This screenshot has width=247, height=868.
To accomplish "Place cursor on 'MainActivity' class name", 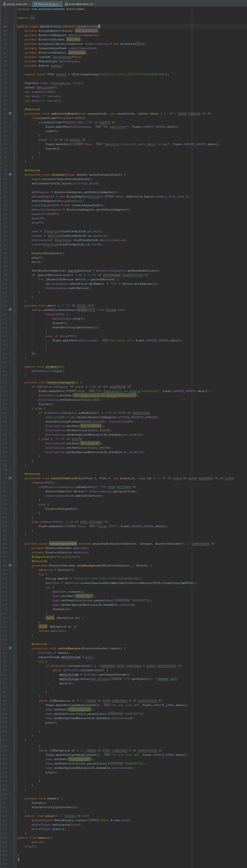I will (51, 26).
